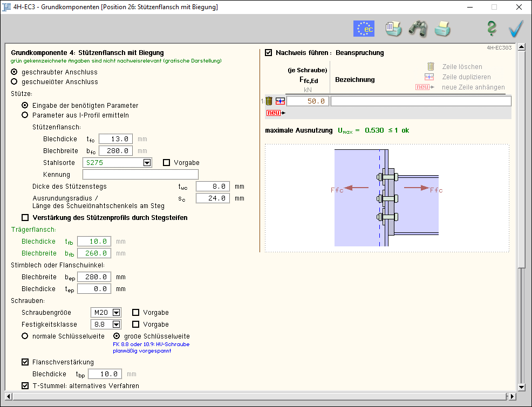Screen dimensions: 532x407
Task: Duplicate row 1 with the duplicate icon
Action: pyautogui.click(x=280, y=101)
